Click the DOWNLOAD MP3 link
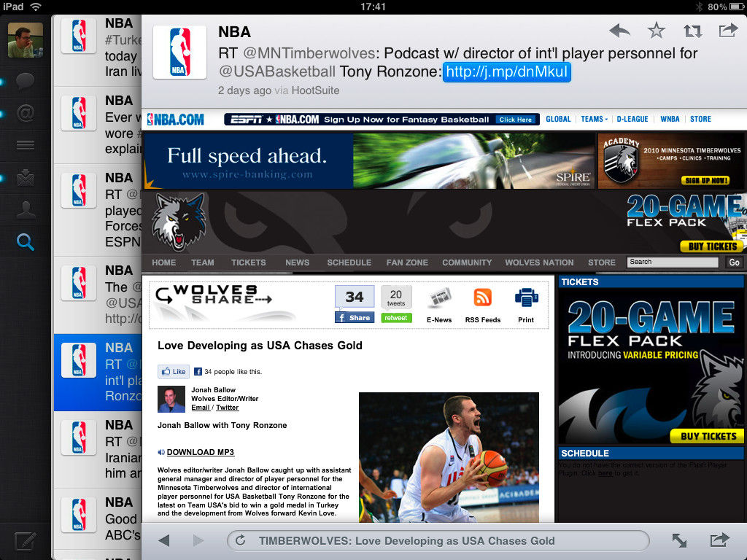747x560 pixels. click(200, 452)
